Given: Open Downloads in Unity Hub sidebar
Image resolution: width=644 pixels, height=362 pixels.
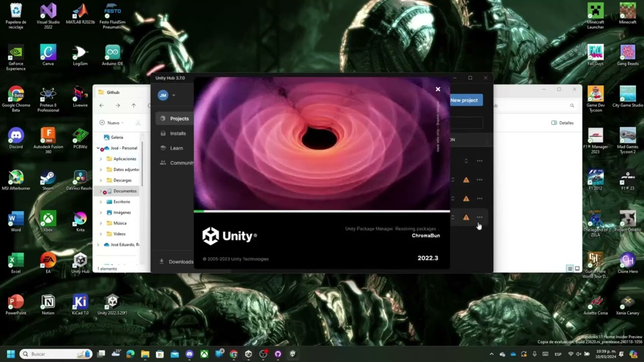Looking at the screenshot, I should 176,261.
